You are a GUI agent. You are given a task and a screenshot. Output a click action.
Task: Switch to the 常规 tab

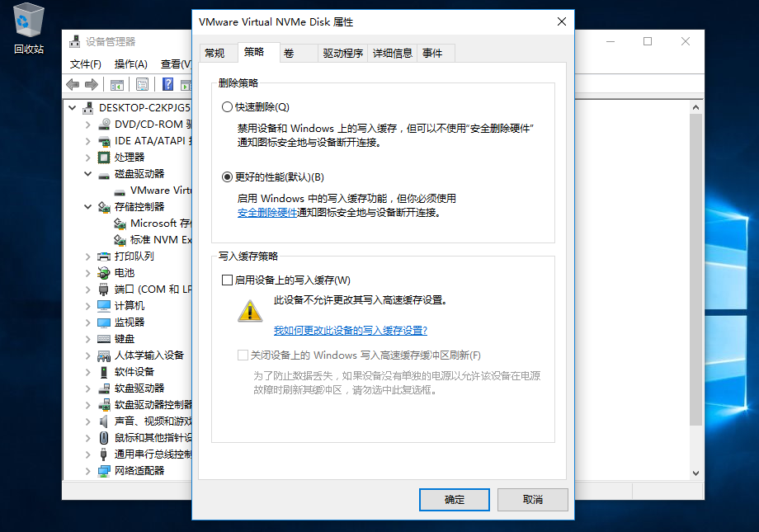click(219, 54)
